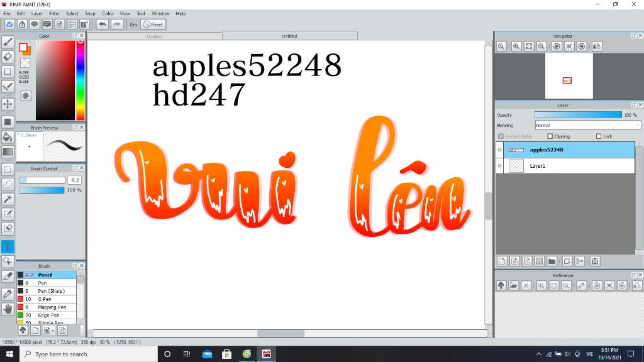Click the Windows Start button
Screen dimensions: 644x362
(9, 354)
